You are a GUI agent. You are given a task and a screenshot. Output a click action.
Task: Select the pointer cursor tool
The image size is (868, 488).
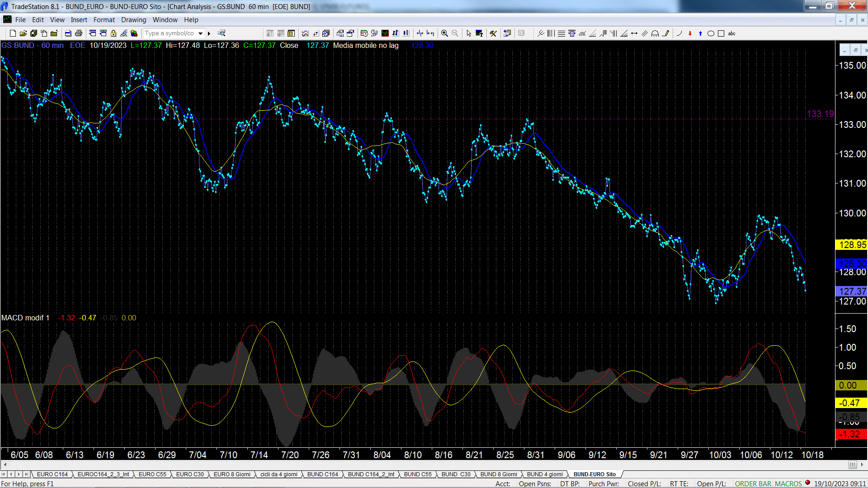coord(469,33)
